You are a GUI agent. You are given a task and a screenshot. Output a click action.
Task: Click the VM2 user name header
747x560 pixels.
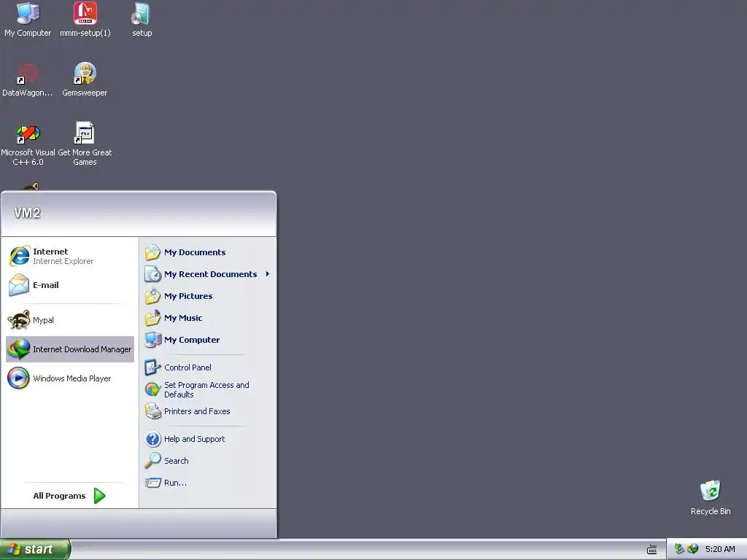[27, 213]
